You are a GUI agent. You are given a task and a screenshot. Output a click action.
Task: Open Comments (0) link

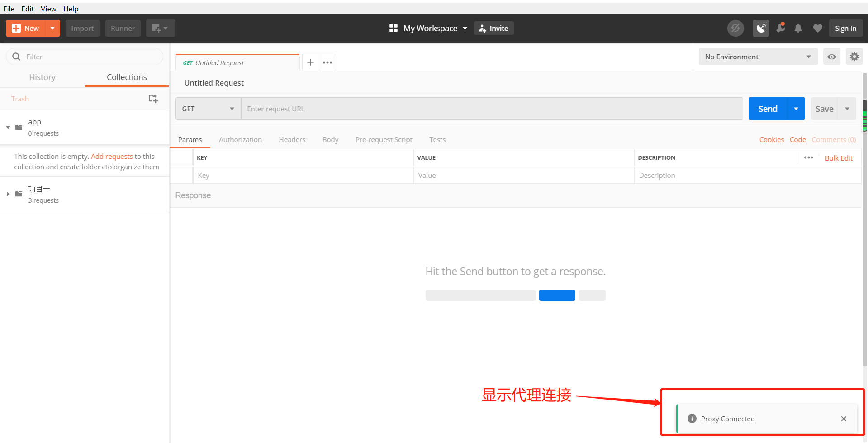click(x=834, y=140)
